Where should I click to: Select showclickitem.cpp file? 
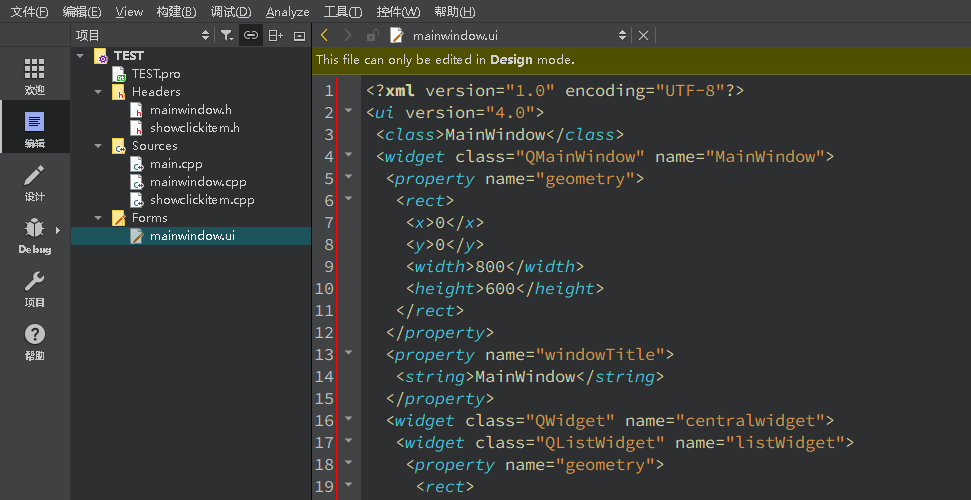click(x=202, y=200)
